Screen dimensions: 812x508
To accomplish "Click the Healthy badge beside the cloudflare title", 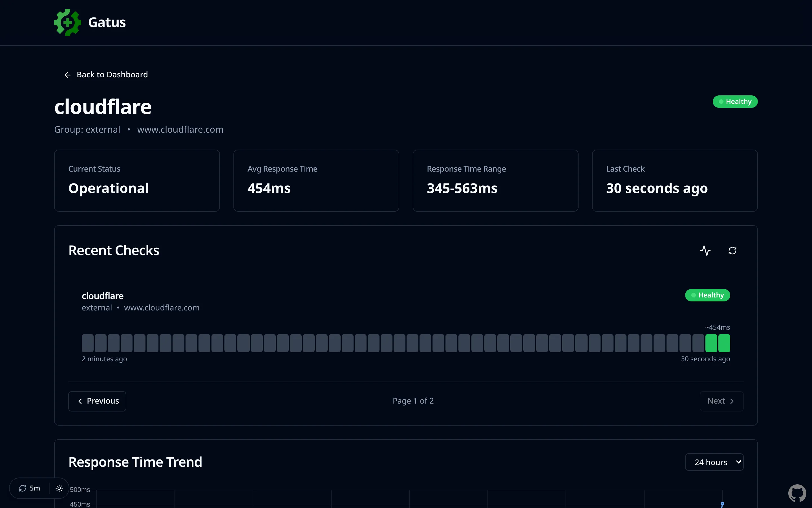I will click(x=735, y=102).
